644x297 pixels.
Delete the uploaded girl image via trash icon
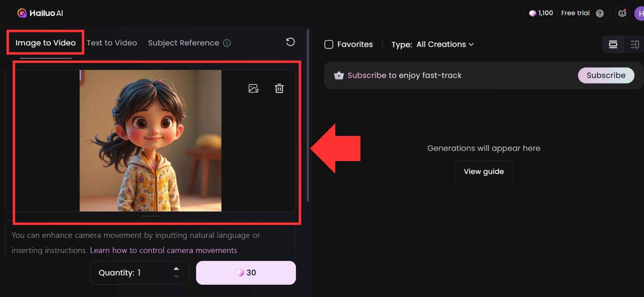tap(279, 89)
